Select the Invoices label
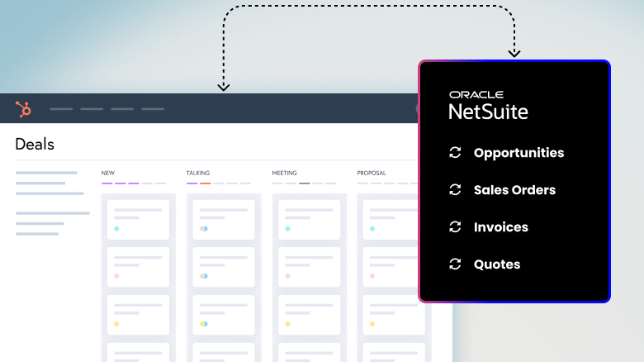This screenshot has width=644, height=362. (x=501, y=227)
